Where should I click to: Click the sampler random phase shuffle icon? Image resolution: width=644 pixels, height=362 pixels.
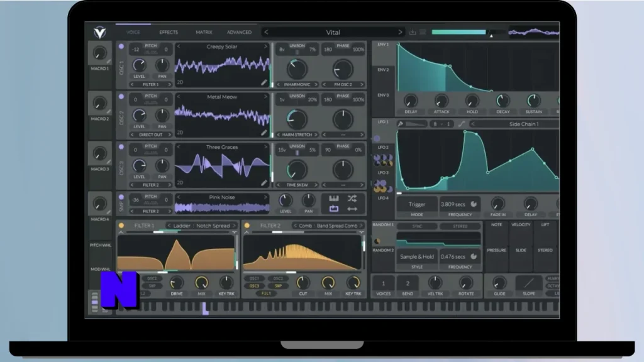(x=352, y=199)
